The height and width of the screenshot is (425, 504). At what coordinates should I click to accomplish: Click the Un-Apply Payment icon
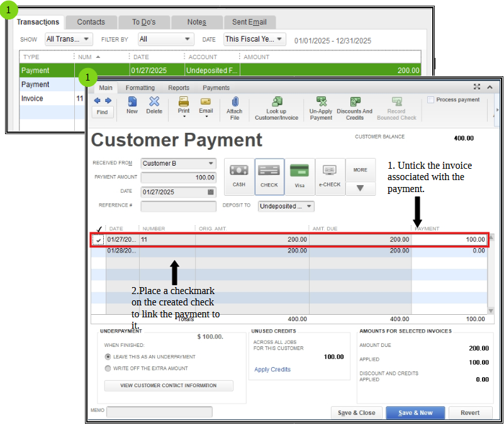point(321,107)
